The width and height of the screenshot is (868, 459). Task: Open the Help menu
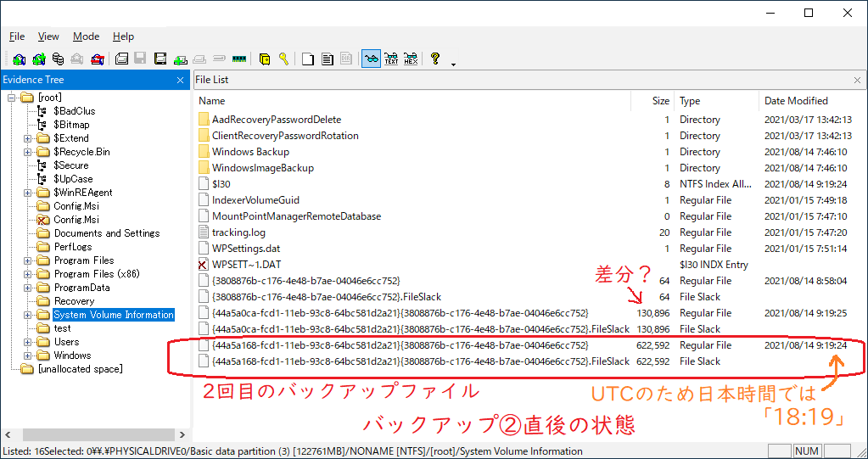click(123, 36)
